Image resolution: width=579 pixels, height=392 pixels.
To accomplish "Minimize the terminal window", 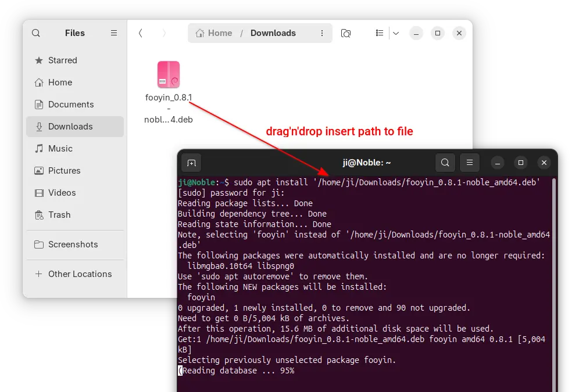I will pos(498,163).
